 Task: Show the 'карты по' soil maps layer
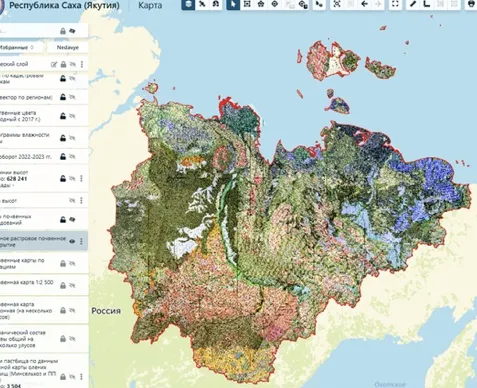pos(72,263)
